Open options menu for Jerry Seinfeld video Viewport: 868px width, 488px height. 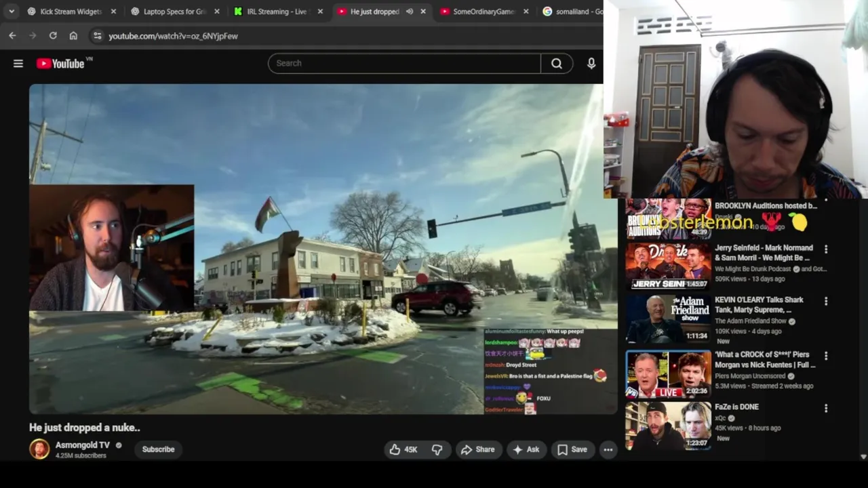click(826, 249)
